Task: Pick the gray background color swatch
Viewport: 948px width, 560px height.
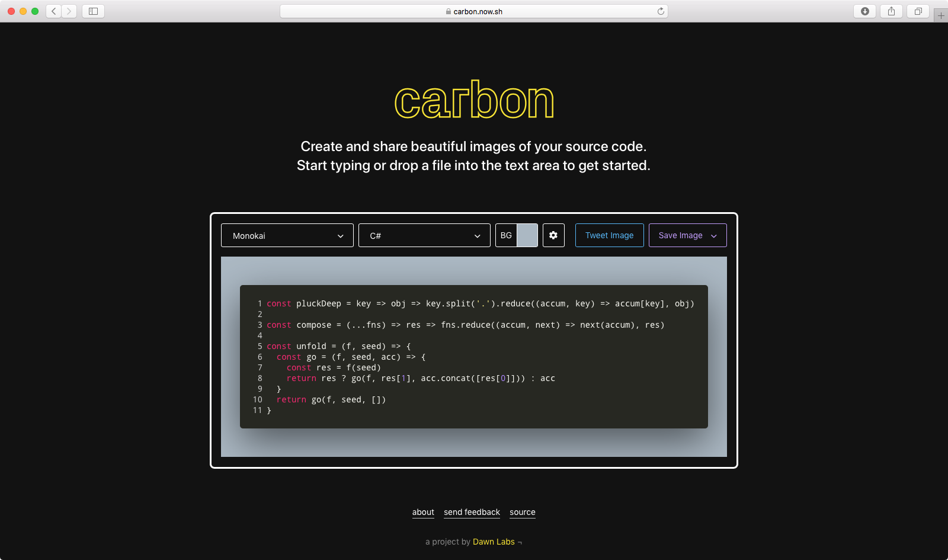Action: 527,235
